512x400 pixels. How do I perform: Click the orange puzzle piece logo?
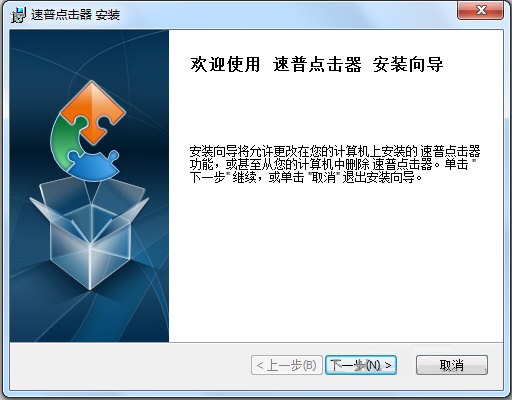[x=93, y=112]
